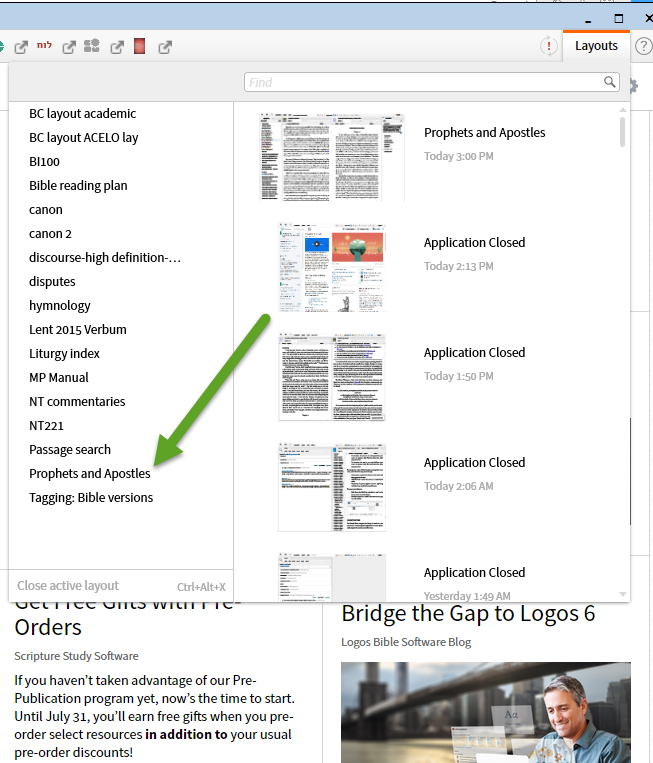Open Bridge the Gap to Logos 6 article
The height and width of the screenshot is (763, 653).
(468, 614)
